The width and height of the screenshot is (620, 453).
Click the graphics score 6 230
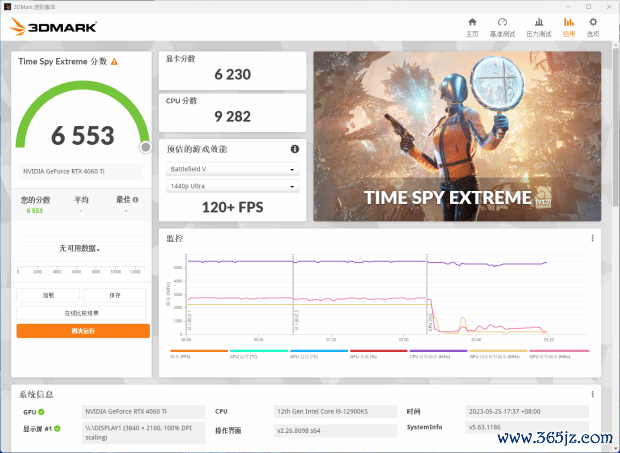click(x=232, y=74)
